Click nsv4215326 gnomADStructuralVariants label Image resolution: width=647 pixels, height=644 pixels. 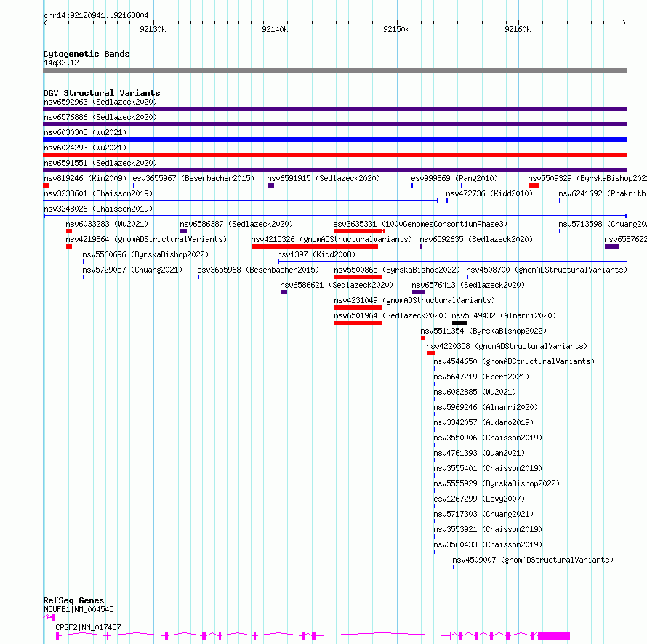coord(331,239)
